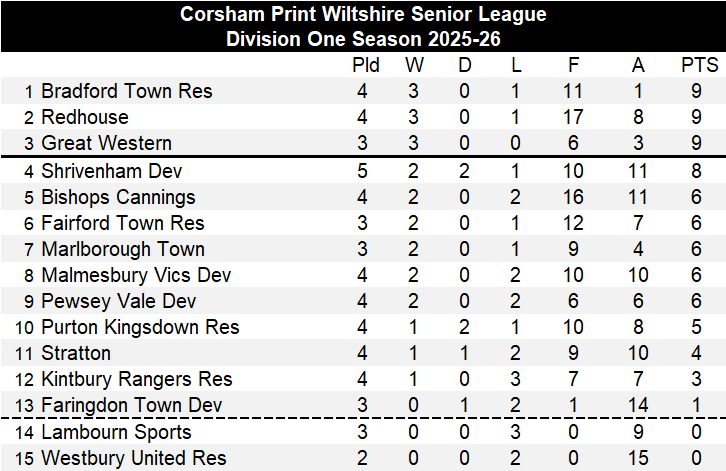
Task: Click the Corsham Print Wiltshire Senior League title
Action: (x=363, y=15)
